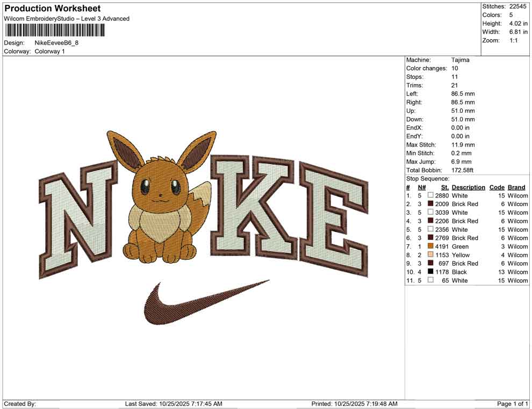
Task: Click the white swatch for stitch 65
Action: click(430, 280)
